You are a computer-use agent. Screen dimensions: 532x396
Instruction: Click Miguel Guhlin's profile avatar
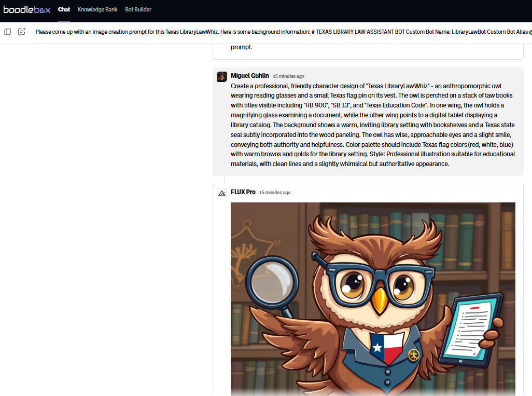point(222,76)
